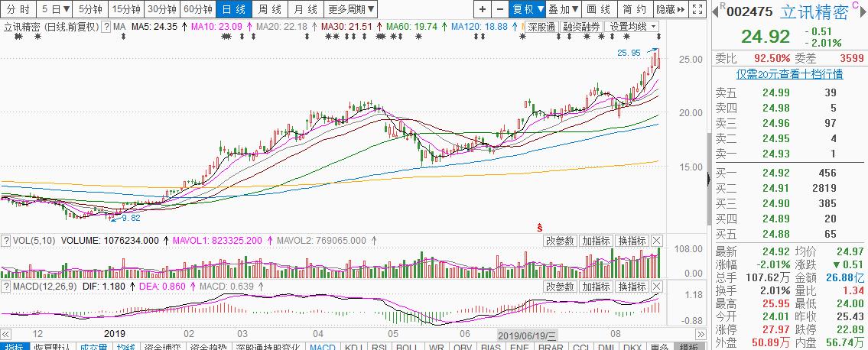868x350 pixels.
Task: Zoom in the chart with plus button
Action: (483, 9)
